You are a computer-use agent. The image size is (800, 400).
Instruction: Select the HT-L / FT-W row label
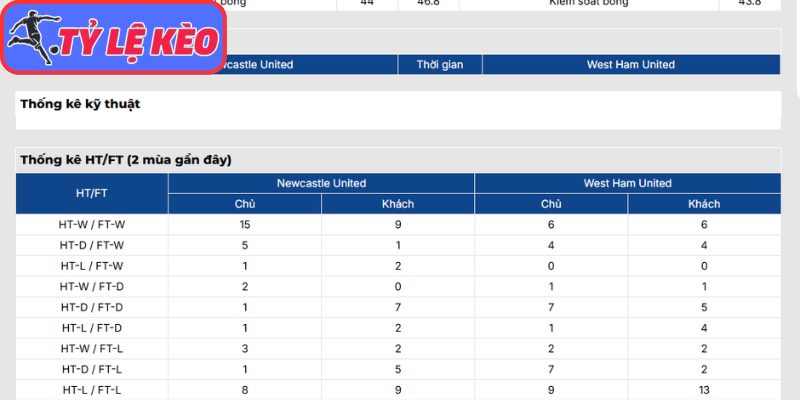pyautogui.click(x=92, y=266)
